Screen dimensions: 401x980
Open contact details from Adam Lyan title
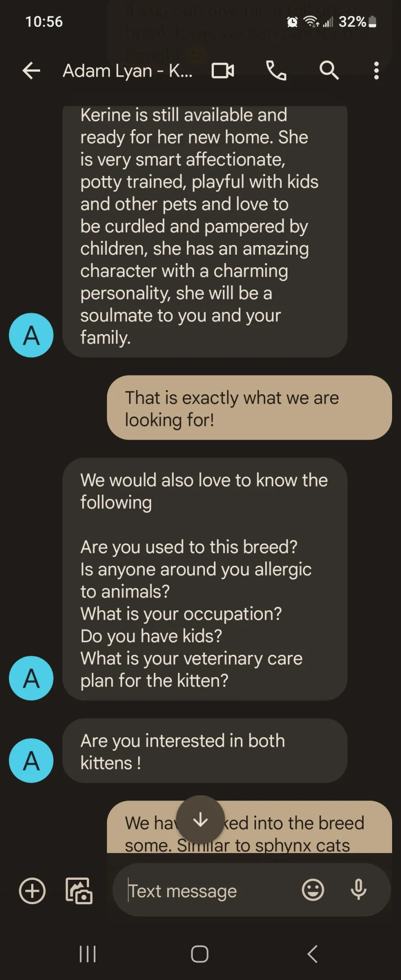127,71
